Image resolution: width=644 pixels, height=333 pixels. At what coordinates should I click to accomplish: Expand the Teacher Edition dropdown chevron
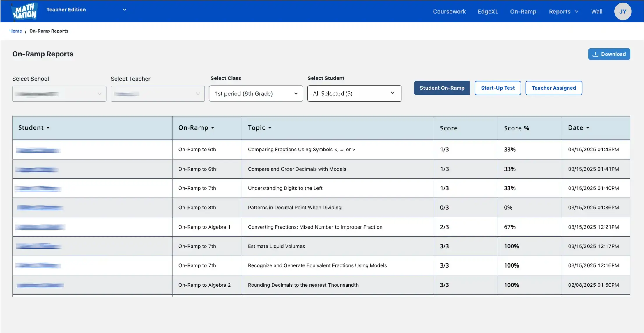(x=125, y=10)
